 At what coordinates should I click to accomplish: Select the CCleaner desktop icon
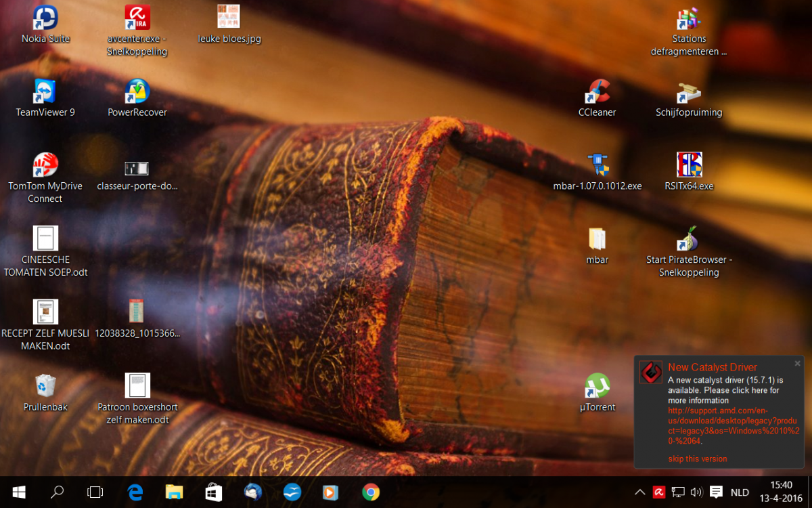point(597,91)
